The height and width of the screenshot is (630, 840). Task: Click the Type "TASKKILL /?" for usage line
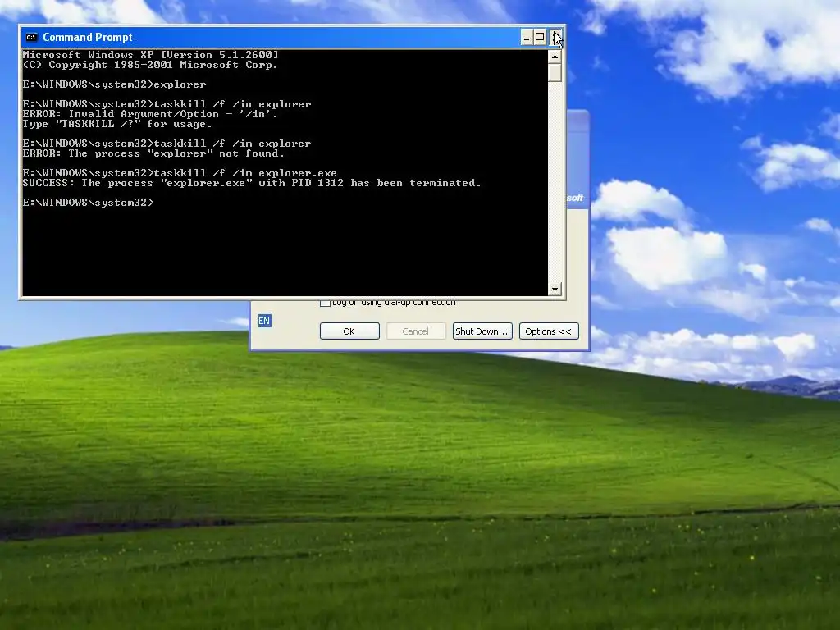point(117,124)
